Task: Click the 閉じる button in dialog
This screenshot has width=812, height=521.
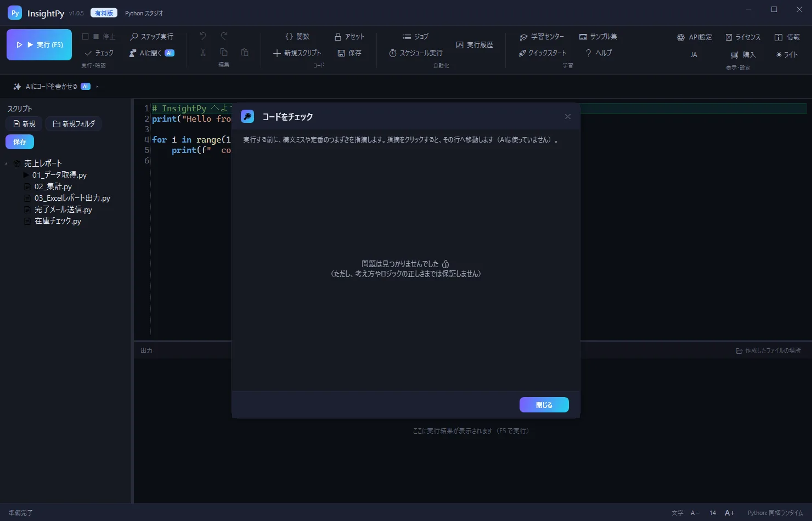Action: coord(544,405)
